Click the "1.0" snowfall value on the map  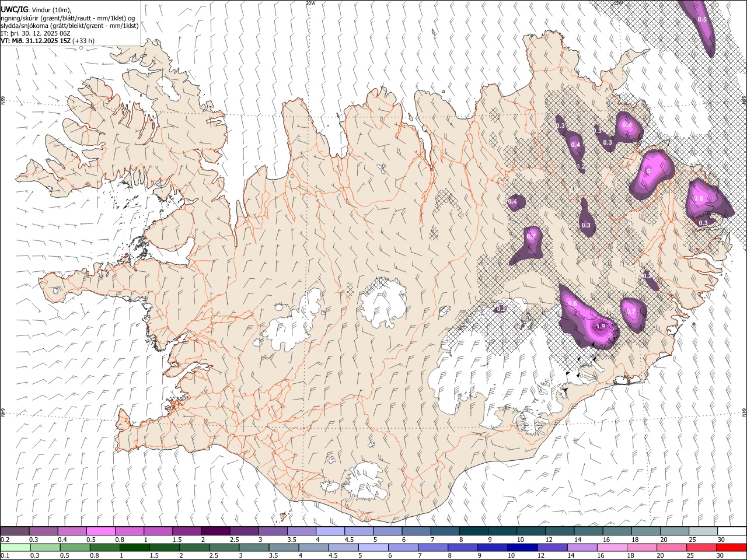[x=646, y=171]
